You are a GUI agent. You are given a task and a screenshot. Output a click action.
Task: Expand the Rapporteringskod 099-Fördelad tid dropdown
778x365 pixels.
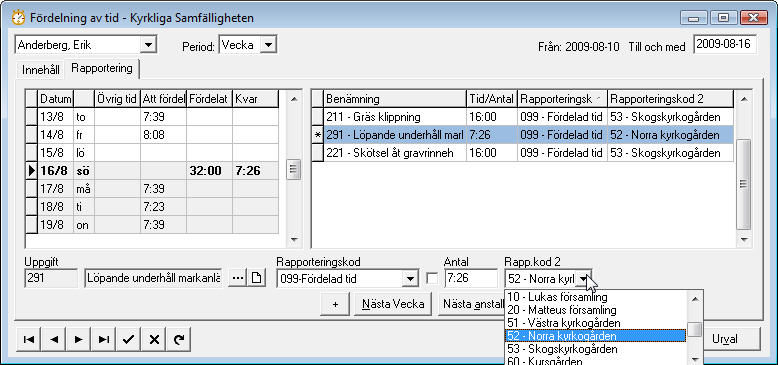(x=410, y=279)
